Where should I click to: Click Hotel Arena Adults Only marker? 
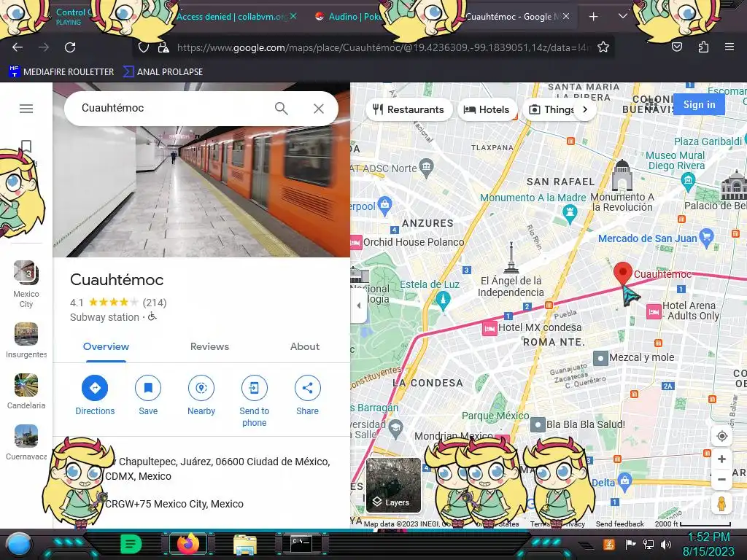(x=654, y=311)
